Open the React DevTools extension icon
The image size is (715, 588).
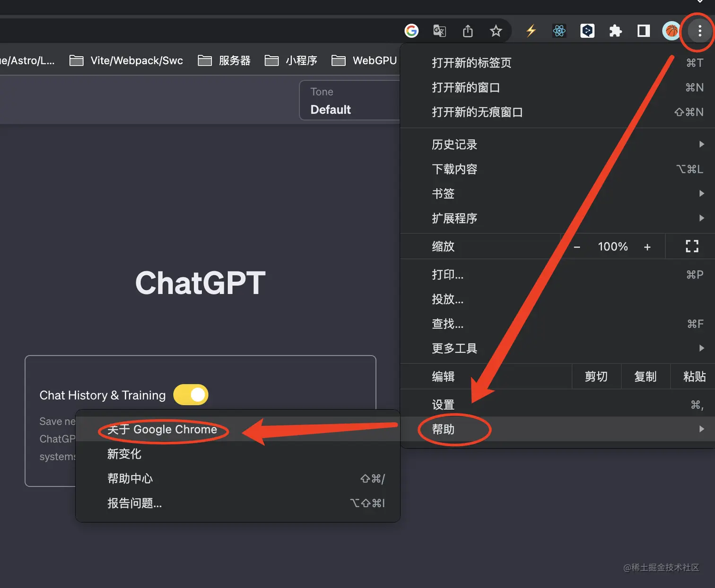tap(559, 31)
